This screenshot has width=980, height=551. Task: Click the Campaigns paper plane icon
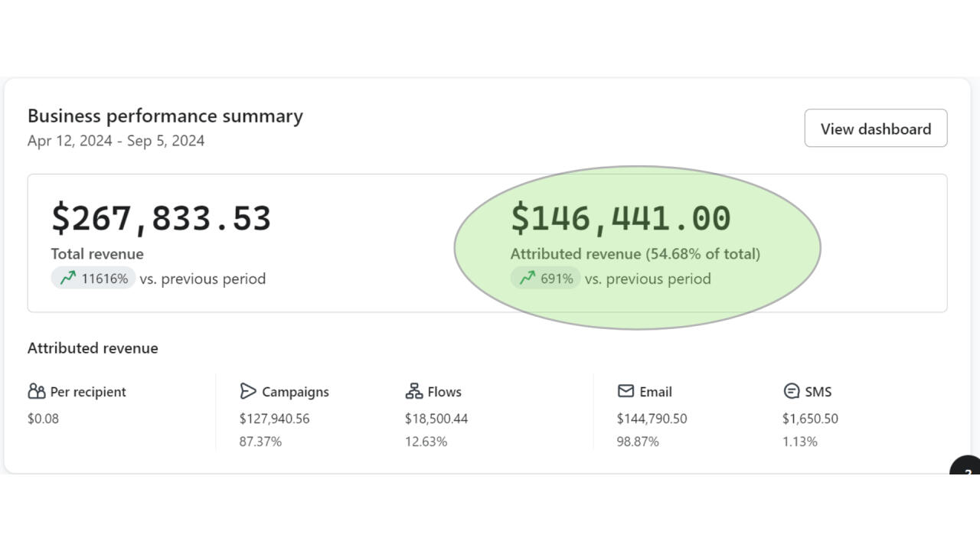(x=248, y=392)
